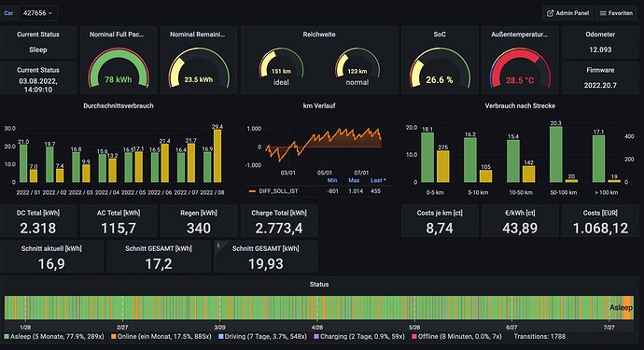Viewport: 644px width, 350px height.
Task: Click the info icon on Schnitt GESAMT 19,93 panel
Action: tap(218, 245)
